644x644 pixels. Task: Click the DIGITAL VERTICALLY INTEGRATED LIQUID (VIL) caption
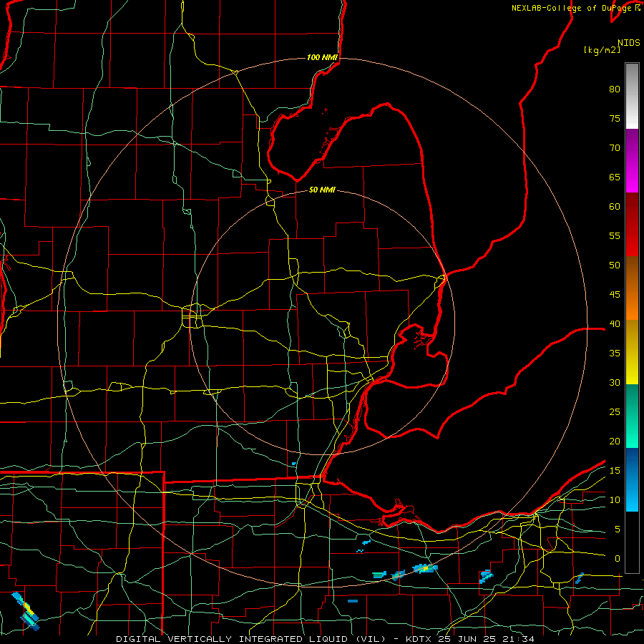coord(251,639)
